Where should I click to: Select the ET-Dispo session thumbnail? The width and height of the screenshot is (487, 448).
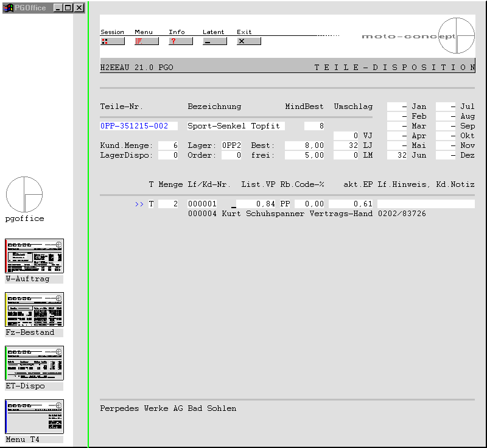[x=35, y=363]
